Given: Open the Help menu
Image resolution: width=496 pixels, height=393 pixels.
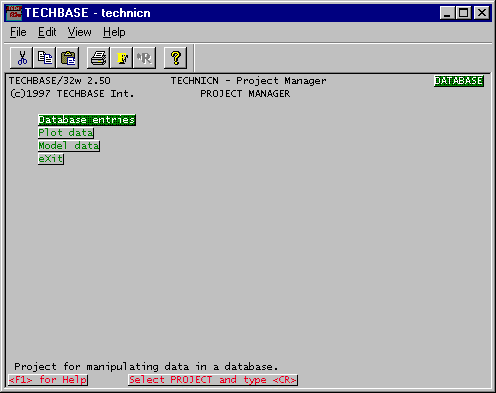Looking at the screenshot, I should click(x=114, y=32).
